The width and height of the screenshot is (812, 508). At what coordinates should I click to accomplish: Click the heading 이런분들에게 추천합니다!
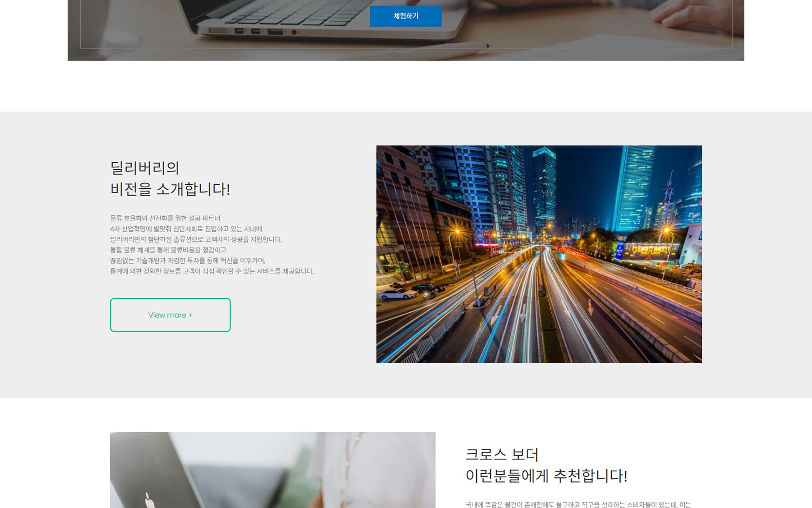pyautogui.click(x=546, y=475)
